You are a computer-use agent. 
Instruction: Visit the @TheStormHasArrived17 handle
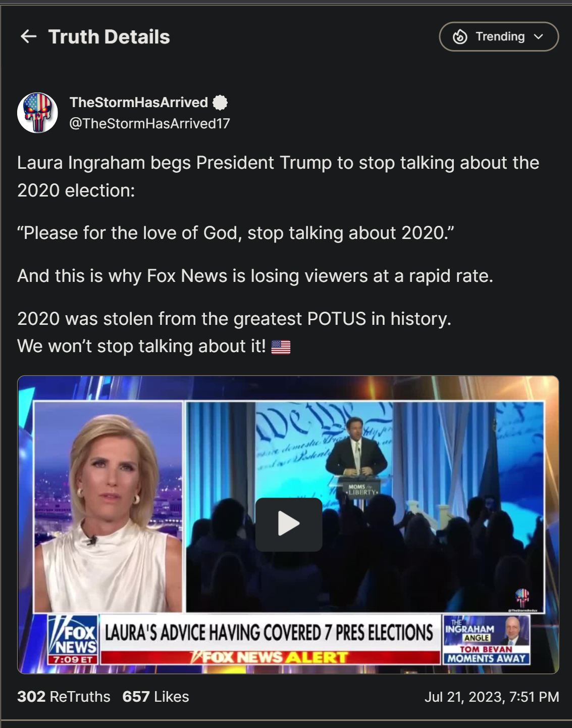[149, 123]
